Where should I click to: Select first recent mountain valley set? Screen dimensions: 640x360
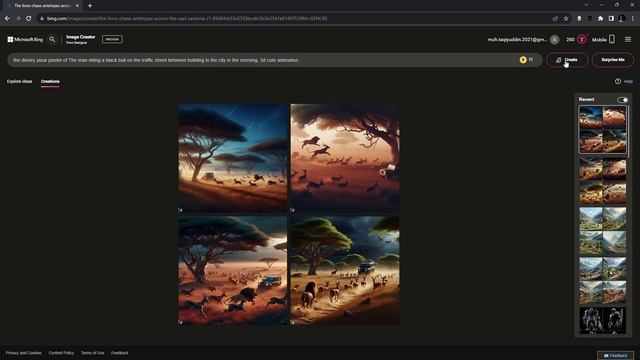[602, 231]
